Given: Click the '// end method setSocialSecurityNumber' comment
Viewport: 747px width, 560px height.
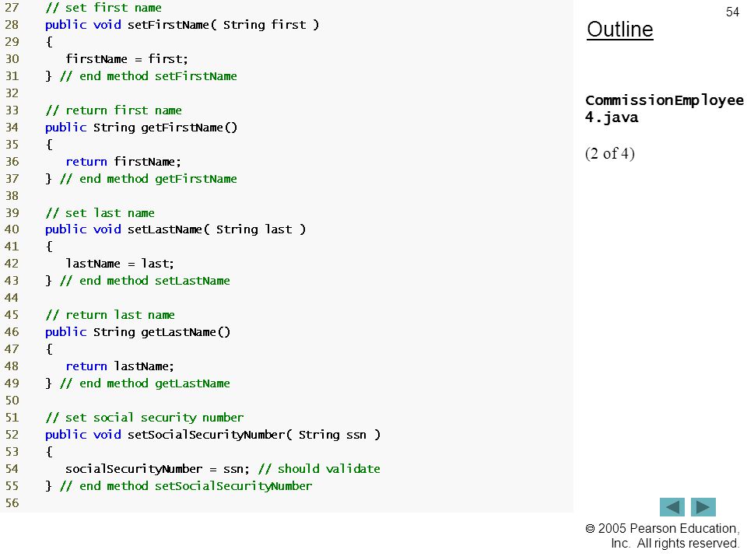Looking at the screenshot, I should tap(186, 486).
